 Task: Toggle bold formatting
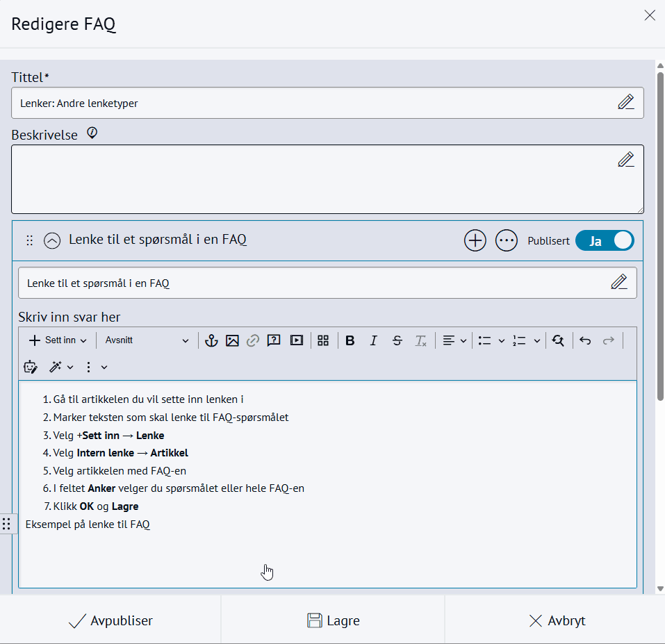pyautogui.click(x=350, y=340)
